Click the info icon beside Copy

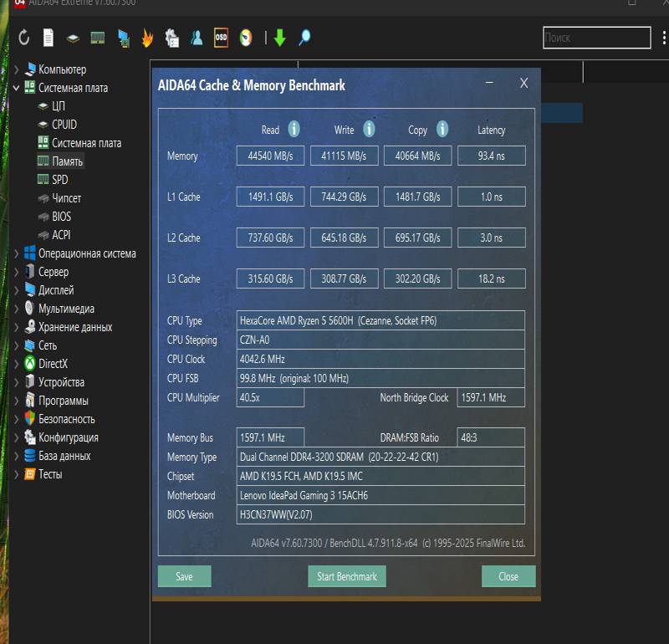click(x=442, y=129)
